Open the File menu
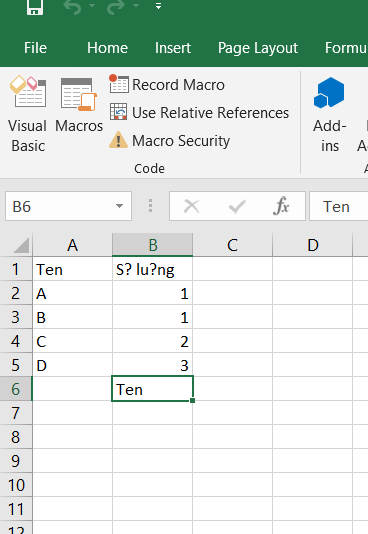368x534 pixels. tap(35, 48)
